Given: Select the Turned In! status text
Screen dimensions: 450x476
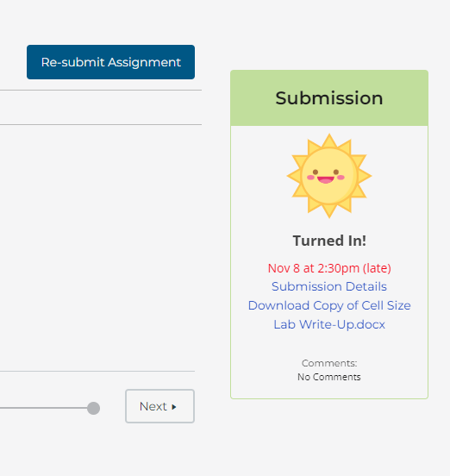Looking at the screenshot, I should [x=329, y=241].
